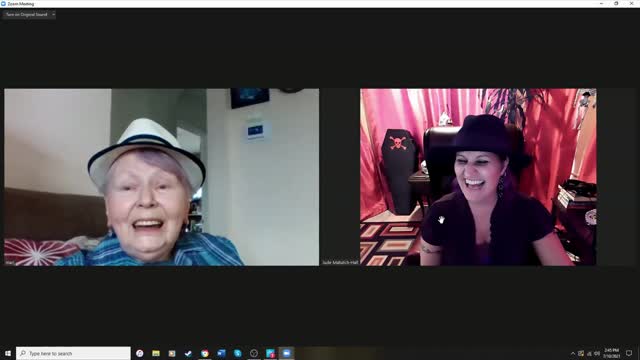Open Microsoft Word from the taskbar
Screen dimensions: 640x360
[x=221, y=353]
